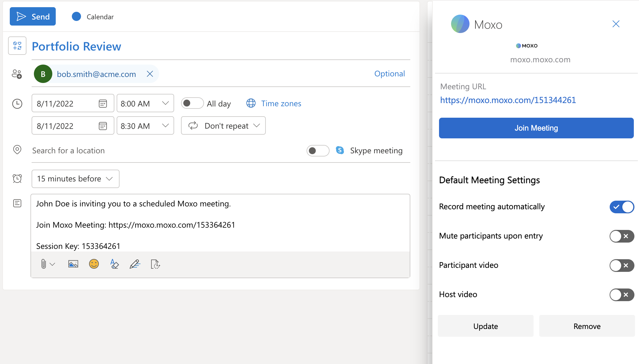
Task: Disable Record meeting automatically toggle
Action: tap(622, 207)
